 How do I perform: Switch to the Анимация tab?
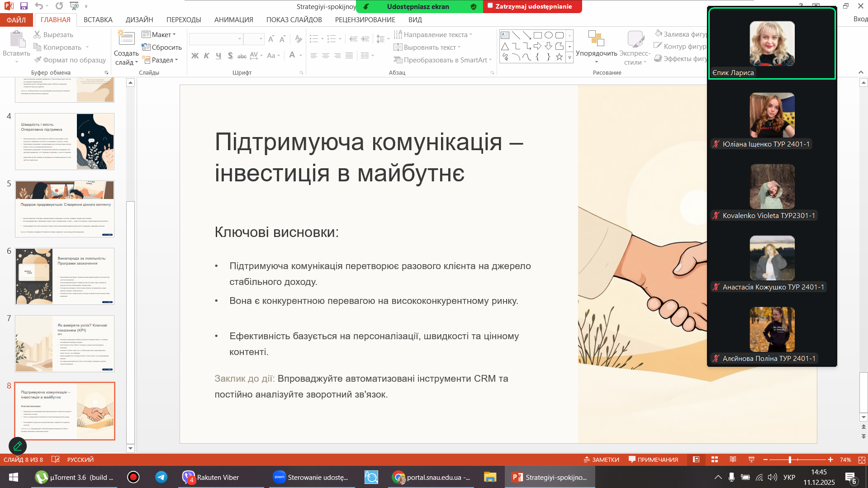(x=233, y=20)
